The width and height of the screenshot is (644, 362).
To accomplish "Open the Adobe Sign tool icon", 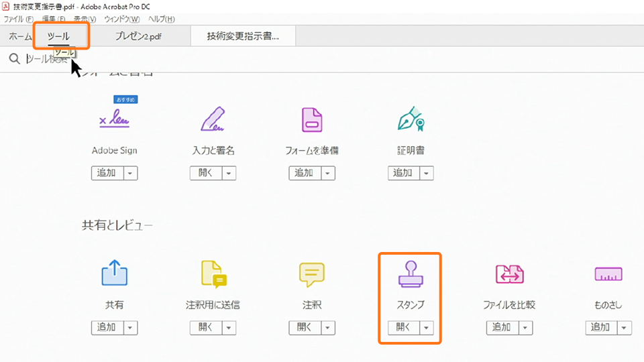I will pos(114,119).
